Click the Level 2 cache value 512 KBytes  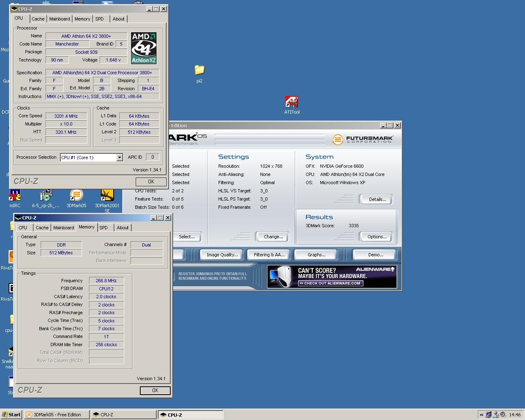139,132
